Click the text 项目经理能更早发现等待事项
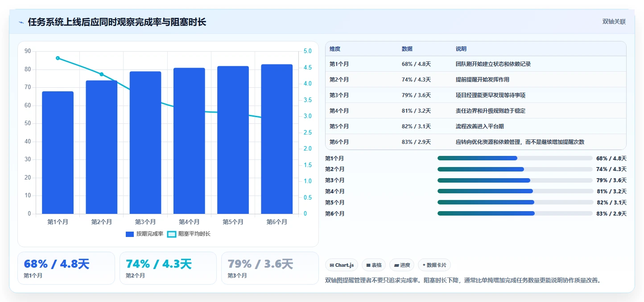The height and width of the screenshot is (302, 644). coord(491,95)
